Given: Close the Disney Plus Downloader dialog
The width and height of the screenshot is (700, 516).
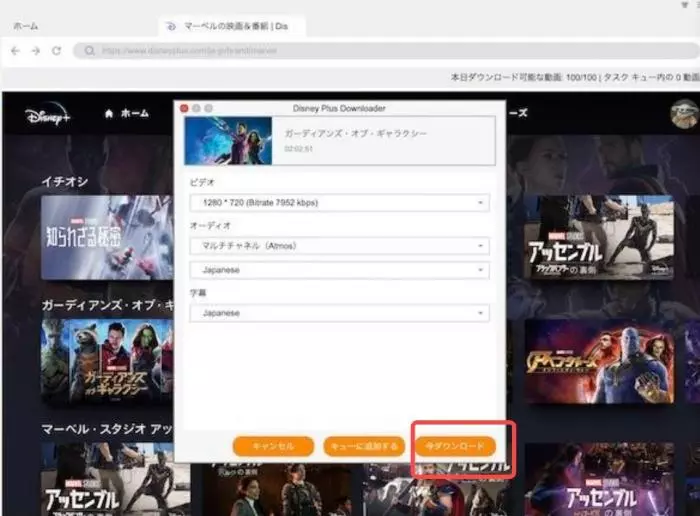Looking at the screenshot, I should coord(184,108).
